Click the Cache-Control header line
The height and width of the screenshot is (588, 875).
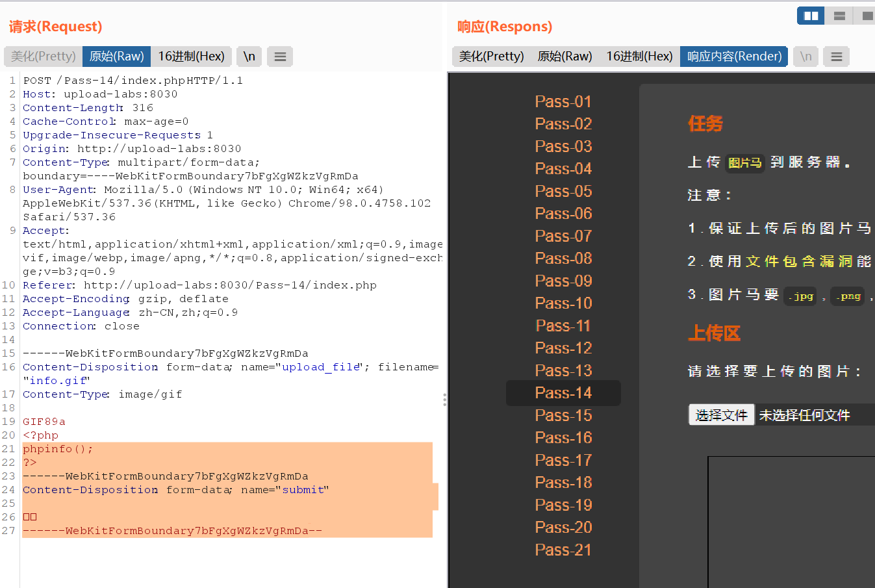pos(106,121)
